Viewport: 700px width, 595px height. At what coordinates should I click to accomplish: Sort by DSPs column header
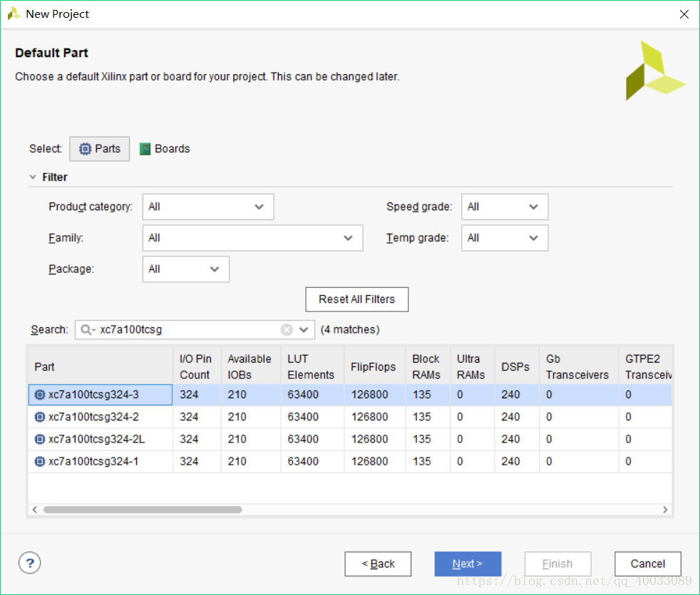pyautogui.click(x=517, y=366)
